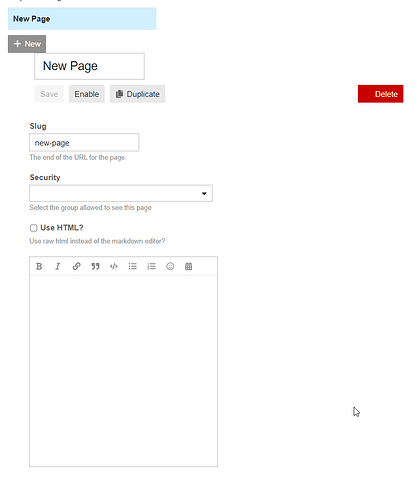
Task: Insert a date using the calendar icon
Action: (x=188, y=266)
